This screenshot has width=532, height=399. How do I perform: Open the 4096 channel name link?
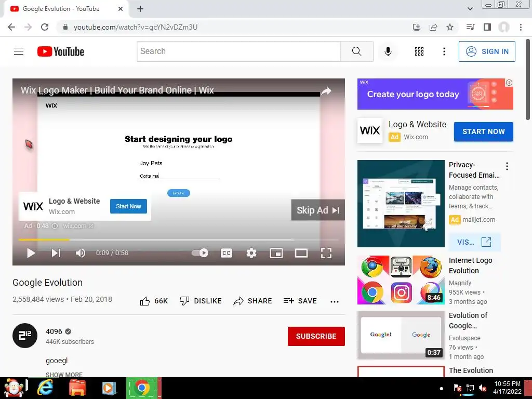[54, 331]
